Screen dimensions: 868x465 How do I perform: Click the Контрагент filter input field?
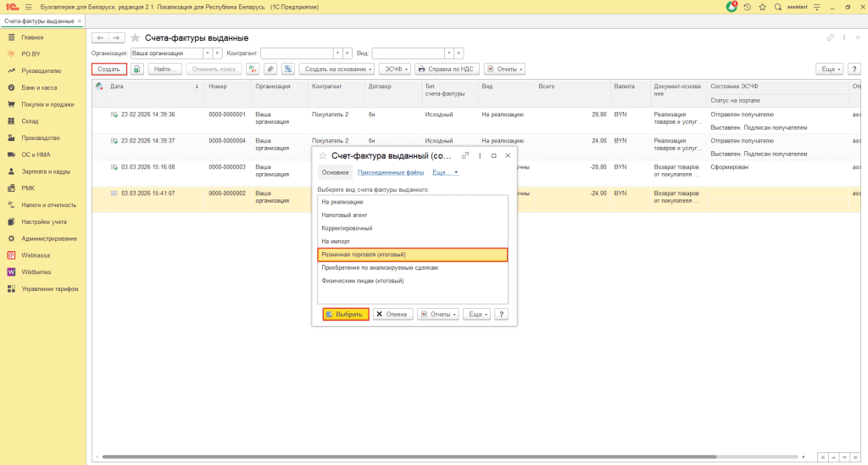[295, 53]
